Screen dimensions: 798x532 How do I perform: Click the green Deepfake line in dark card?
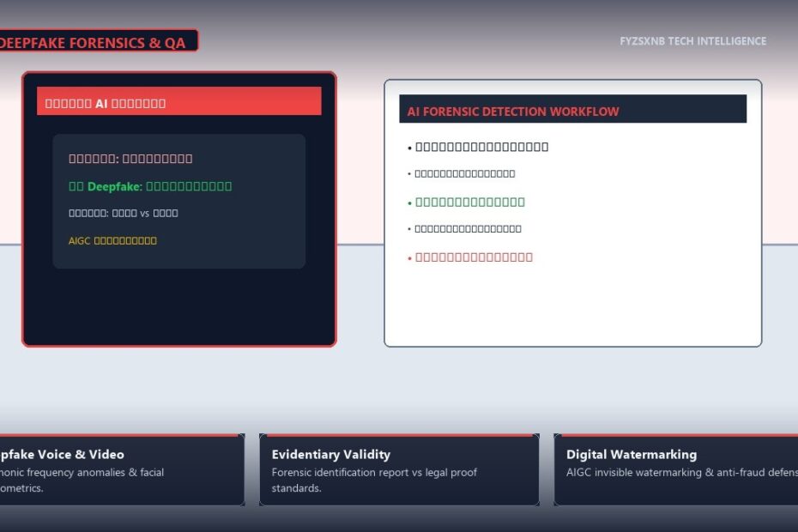pos(150,186)
